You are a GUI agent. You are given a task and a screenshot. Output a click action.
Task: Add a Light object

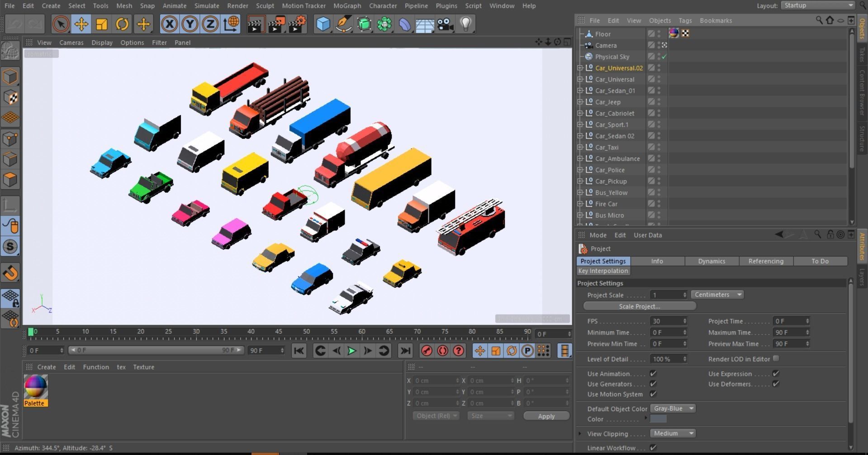click(x=466, y=24)
